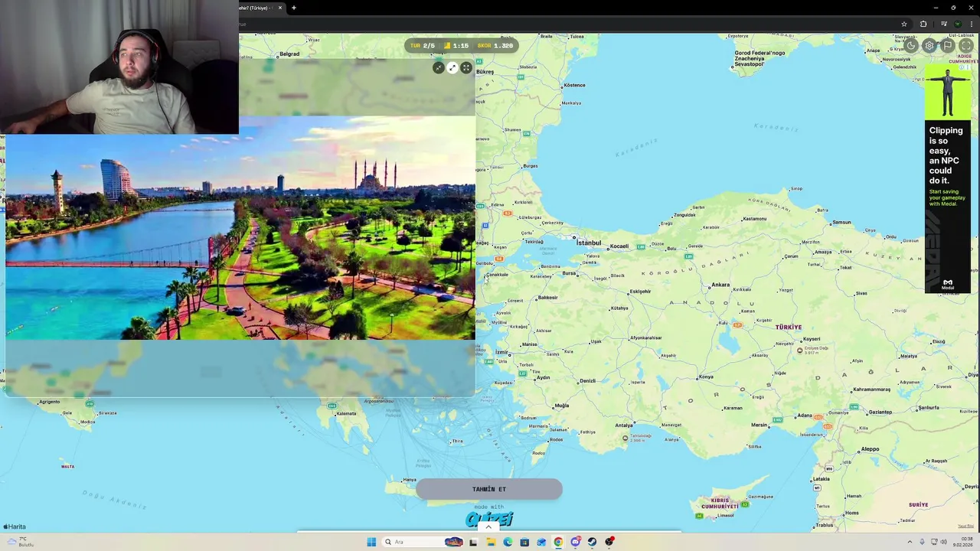Click Bükreş on the map
Viewport: 980px width, 551px height.
[x=485, y=72]
